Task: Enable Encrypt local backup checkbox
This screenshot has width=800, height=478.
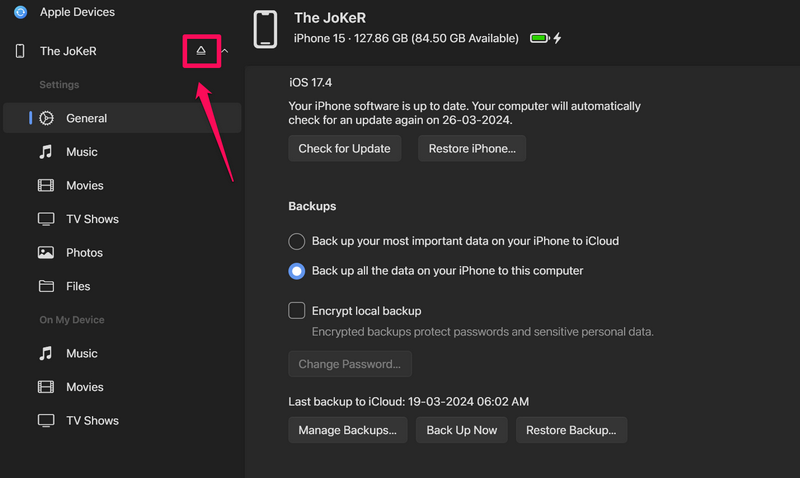Action: [x=297, y=311]
